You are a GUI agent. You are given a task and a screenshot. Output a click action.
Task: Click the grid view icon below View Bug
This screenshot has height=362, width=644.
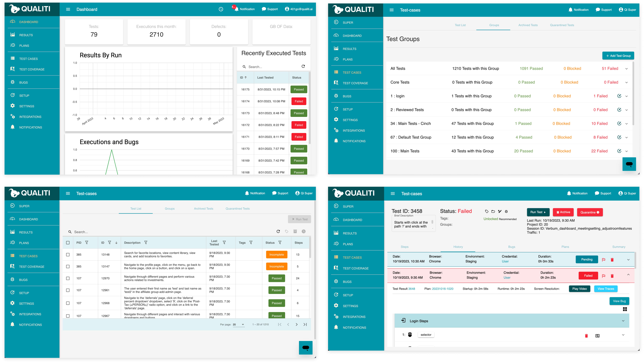click(x=625, y=309)
